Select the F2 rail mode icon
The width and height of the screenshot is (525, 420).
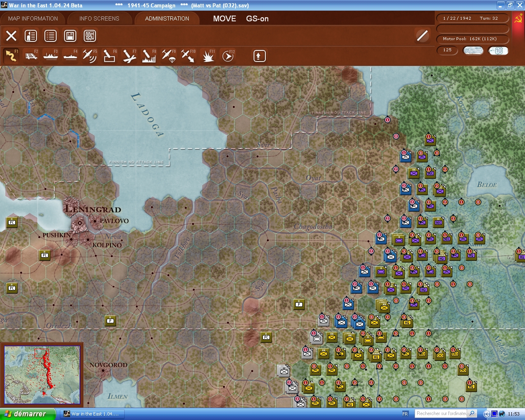pos(31,56)
